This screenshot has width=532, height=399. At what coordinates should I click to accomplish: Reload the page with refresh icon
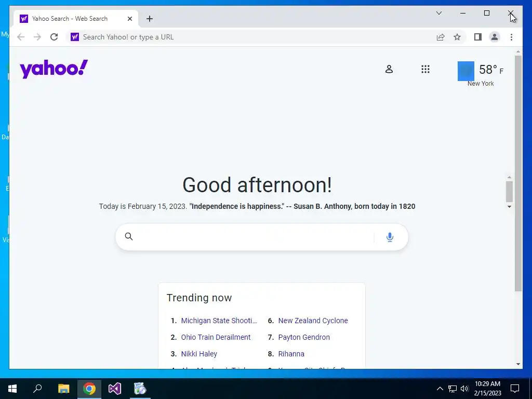54,37
